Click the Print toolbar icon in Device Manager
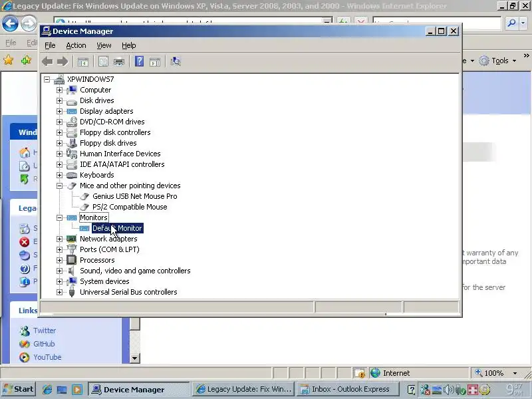This screenshot has height=399, width=532. [119, 62]
